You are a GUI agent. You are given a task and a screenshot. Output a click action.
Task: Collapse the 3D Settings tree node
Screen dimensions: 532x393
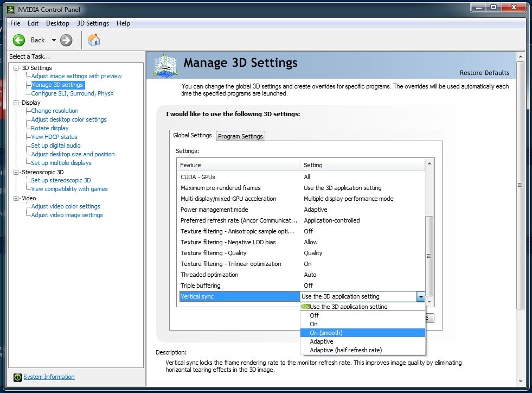click(x=17, y=68)
